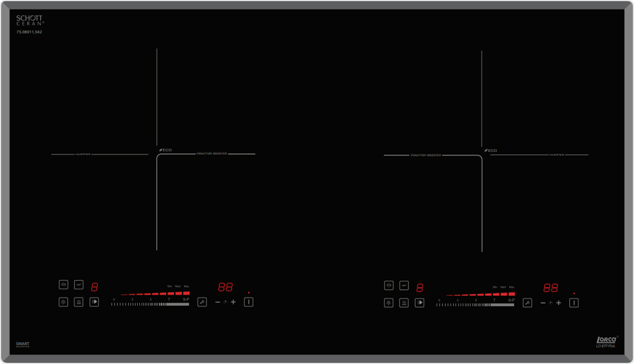Select the right zone frying pan mode
634x364 pixels.
[x=404, y=286]
